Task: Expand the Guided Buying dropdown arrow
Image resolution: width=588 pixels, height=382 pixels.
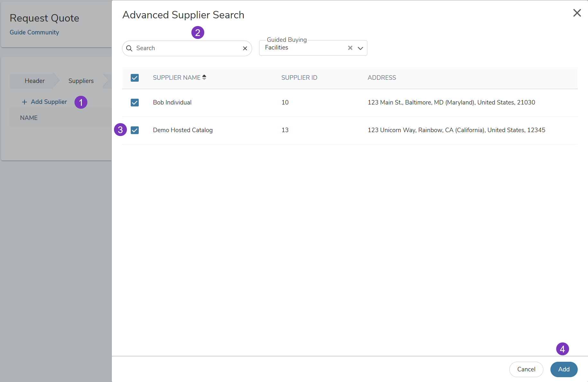Action: tap(360, 48)
